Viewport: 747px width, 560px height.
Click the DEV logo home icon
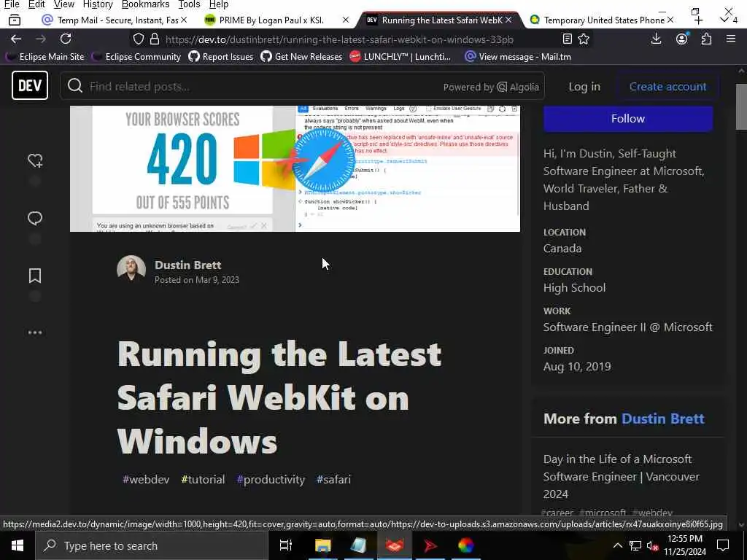pos(29,86)
